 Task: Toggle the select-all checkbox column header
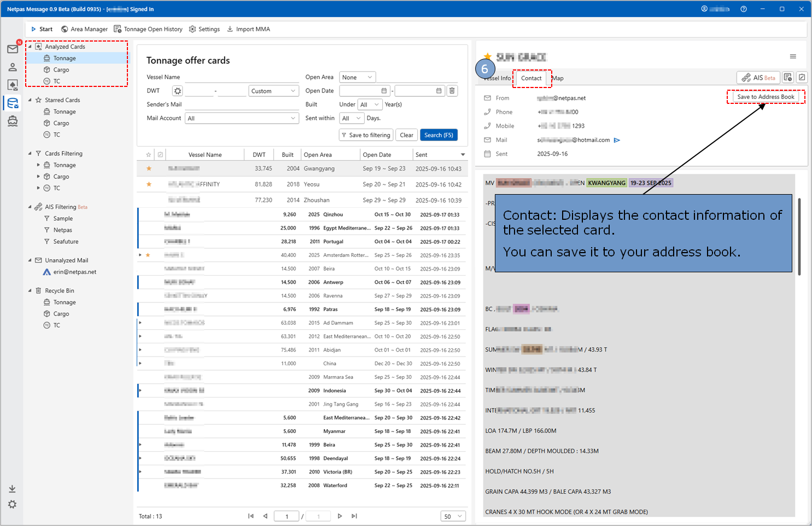[x=160, y=155]
